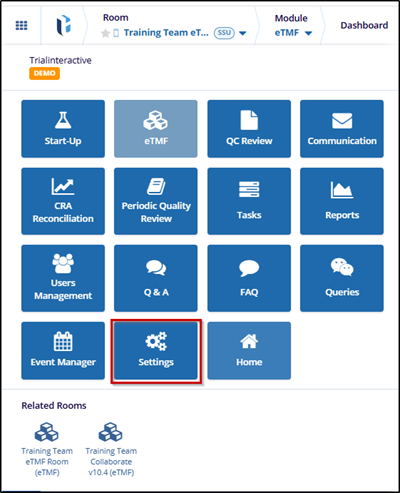Image resolution: width=400 pixels, height=493 pixels.
Task: Open the Q & A tile
Action: 156,278
